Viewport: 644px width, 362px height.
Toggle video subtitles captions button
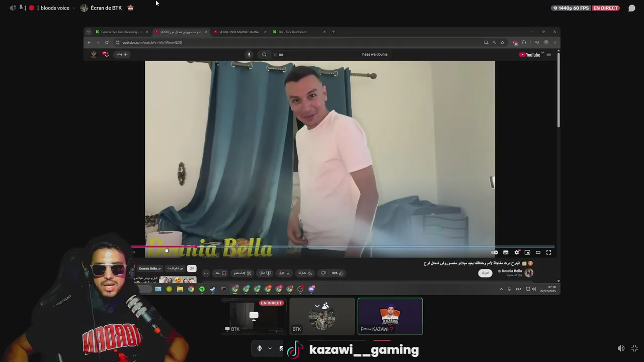(x=506, y=252)
